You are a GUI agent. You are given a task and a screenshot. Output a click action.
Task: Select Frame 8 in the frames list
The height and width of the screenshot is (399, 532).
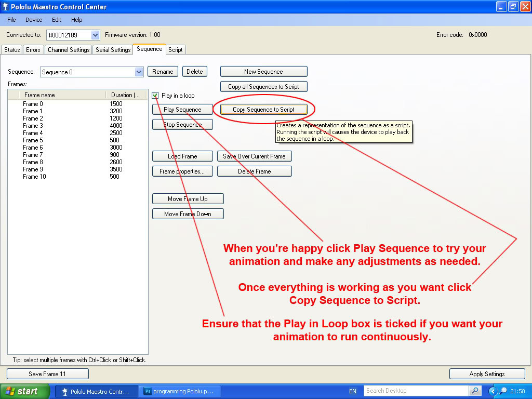click(x=33, y=162)
